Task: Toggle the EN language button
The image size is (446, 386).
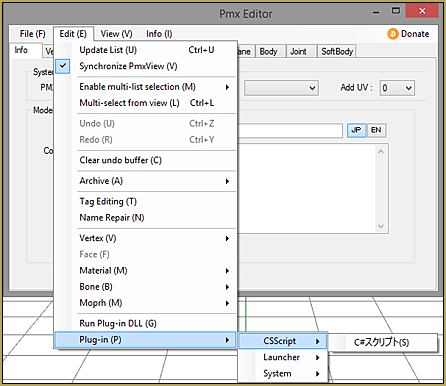Action: point(376,130)
